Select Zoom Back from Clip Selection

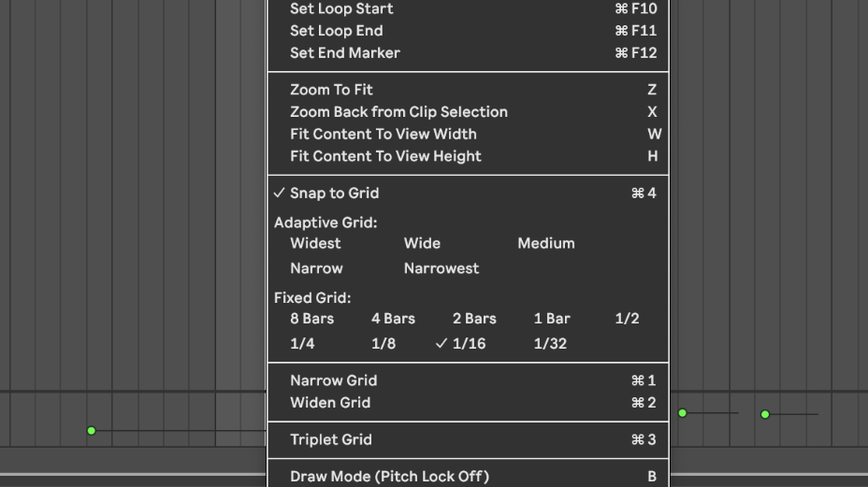click(x=398, y=112)
